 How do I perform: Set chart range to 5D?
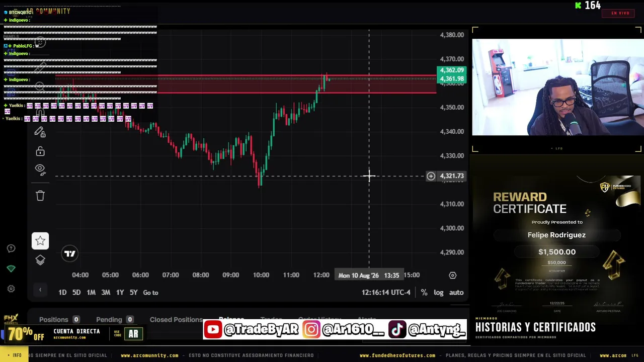click(x=76, y=292)
